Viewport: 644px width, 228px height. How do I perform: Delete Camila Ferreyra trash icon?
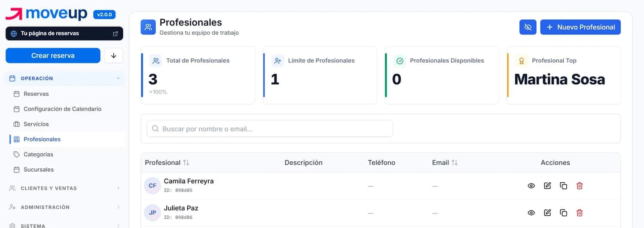[580, 186]
